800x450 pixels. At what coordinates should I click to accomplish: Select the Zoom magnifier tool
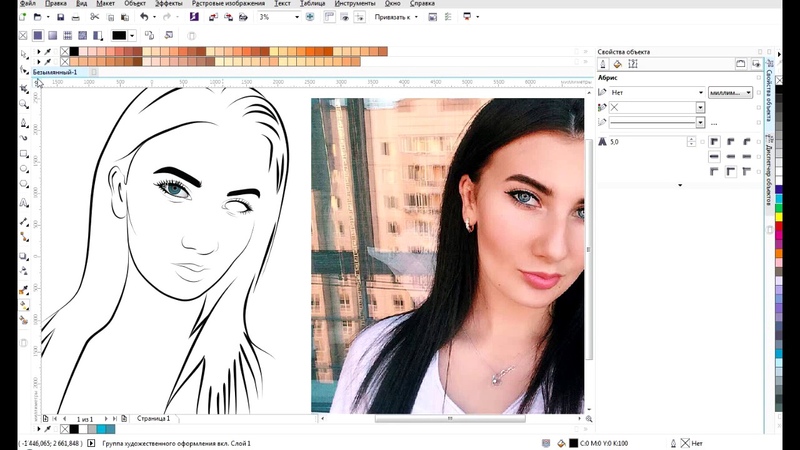point(23,105)
